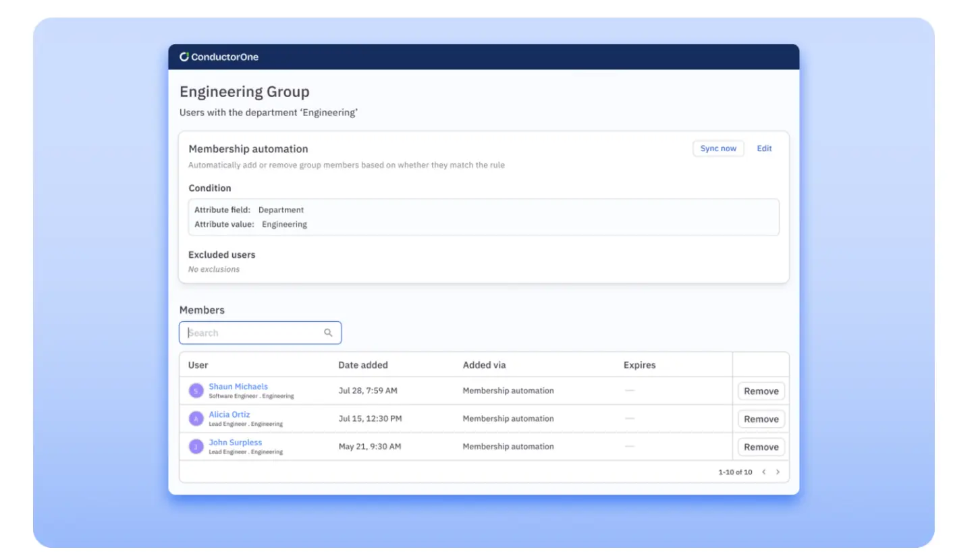Open John Surpless's user profile link
This screenshot has height=560, width=953.
(235, 443)
